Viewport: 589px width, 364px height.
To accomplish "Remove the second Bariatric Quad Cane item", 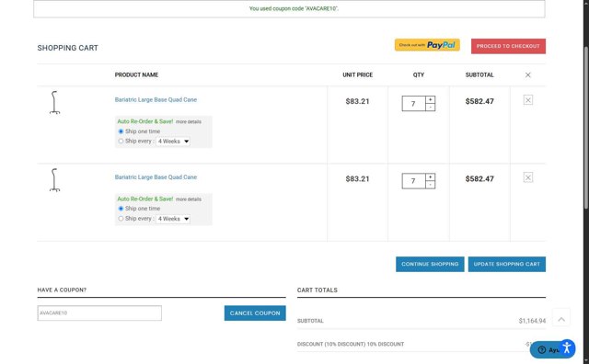I will click(x=527, y=177).
